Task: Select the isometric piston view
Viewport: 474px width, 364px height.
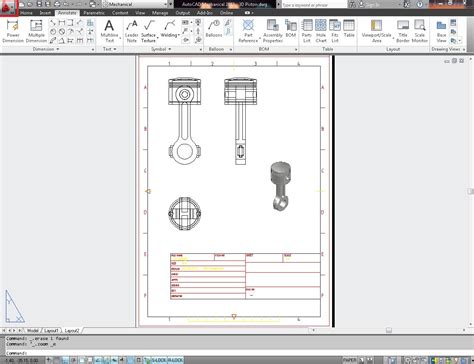Action: click(281, 186)
